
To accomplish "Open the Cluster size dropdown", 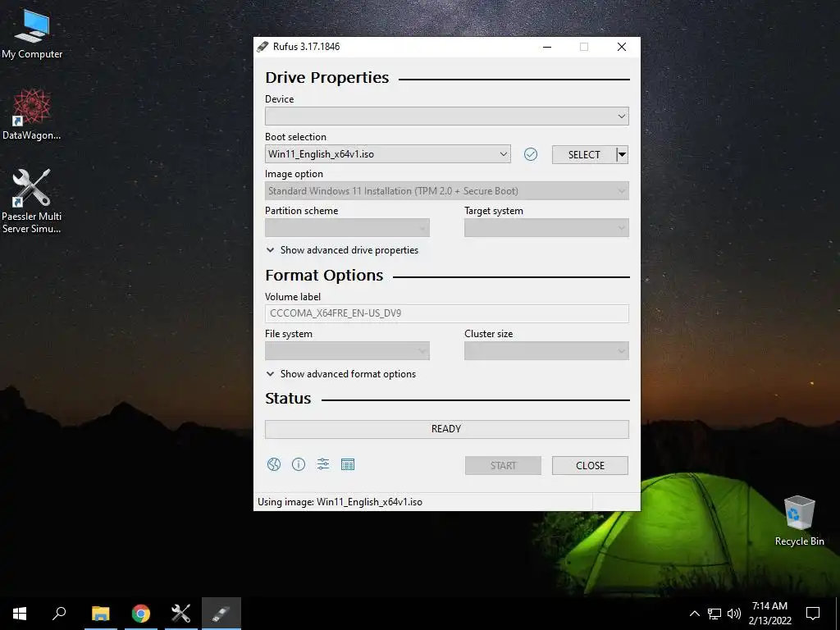I will [x=546, y=351].
